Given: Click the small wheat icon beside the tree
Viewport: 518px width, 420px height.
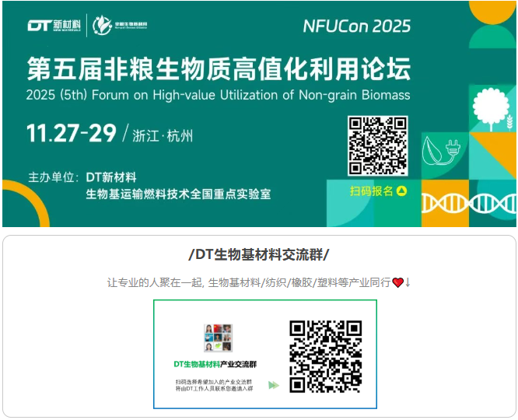Looking at the screenshot, I should click(510, 122).
